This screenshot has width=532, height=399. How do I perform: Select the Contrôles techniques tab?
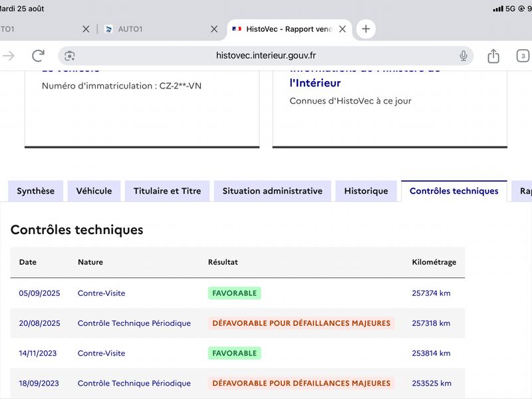click(454, 191)
